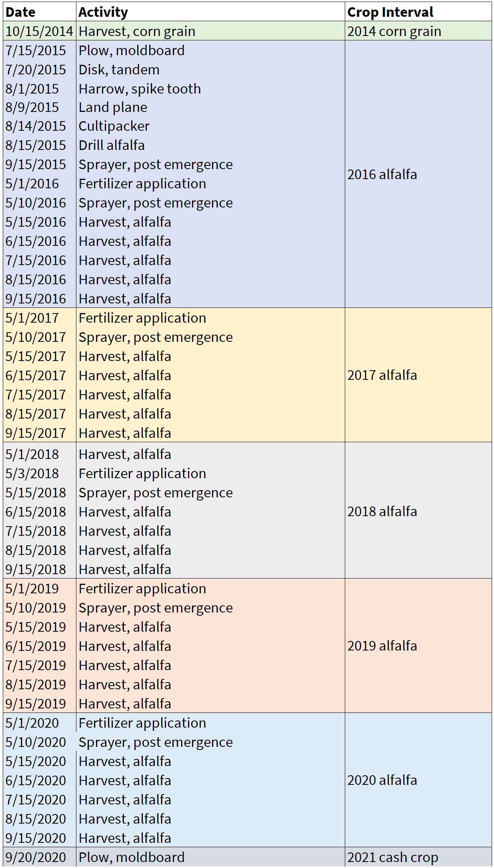Select the Cultipacker activity cell

(114, 126)
